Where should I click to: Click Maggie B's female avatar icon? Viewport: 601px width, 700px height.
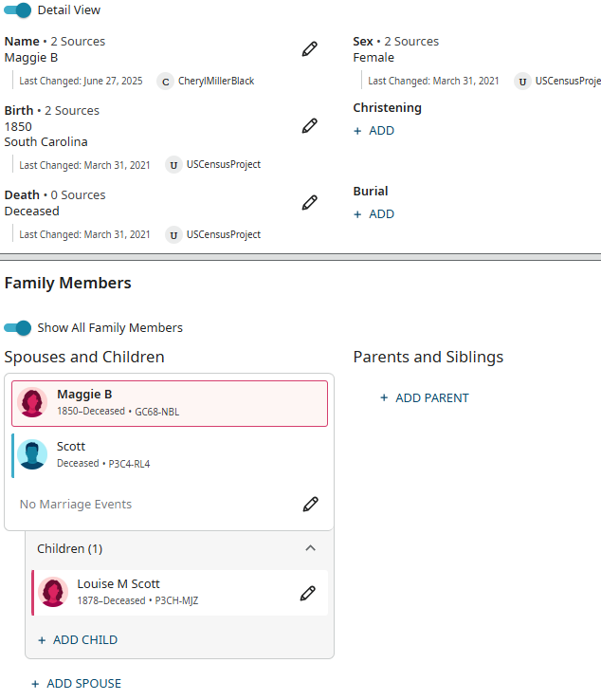point(33,402)
